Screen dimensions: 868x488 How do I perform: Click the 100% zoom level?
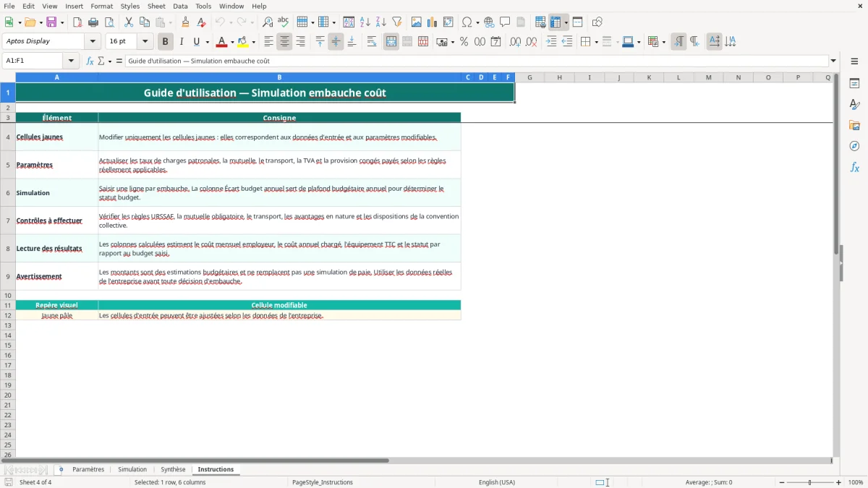coord(856,482)
